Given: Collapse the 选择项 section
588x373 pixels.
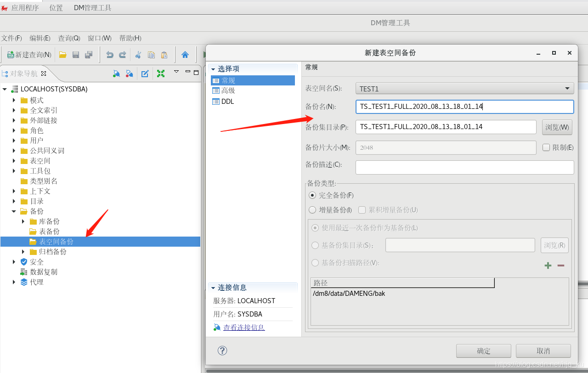Looking at the screenshot, I should 213,69.
